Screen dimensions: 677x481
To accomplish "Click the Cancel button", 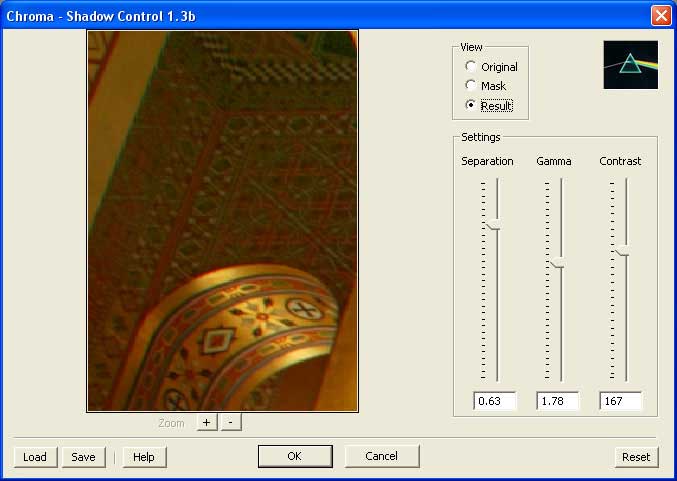I will [382, 456].
